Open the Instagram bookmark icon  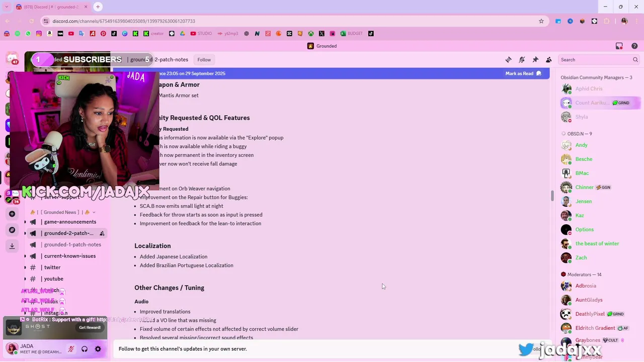point(39,34)
